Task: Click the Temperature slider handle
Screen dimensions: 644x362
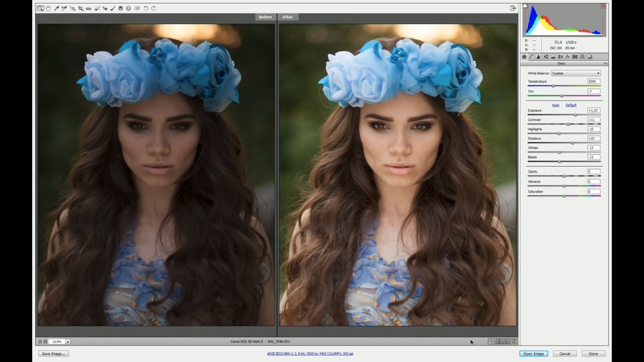Action: (x=553, y=86)
